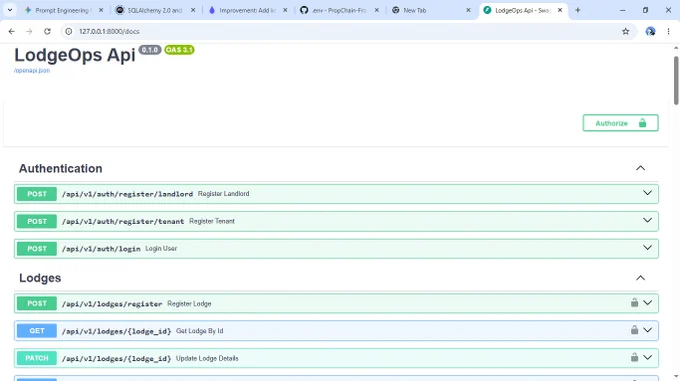Screen dimensions: 680x381
Task: Collapse the Authentication section
Action: 640,168
